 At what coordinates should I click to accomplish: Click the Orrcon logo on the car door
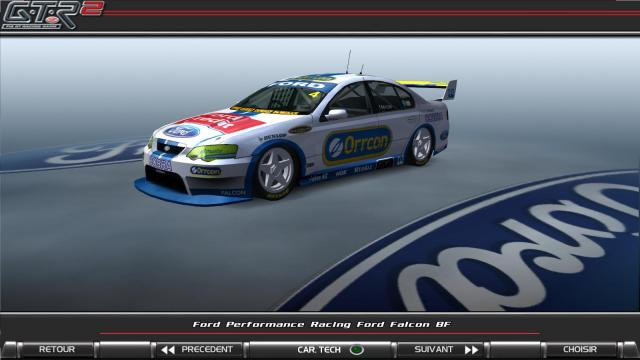(x=357, y=145)
